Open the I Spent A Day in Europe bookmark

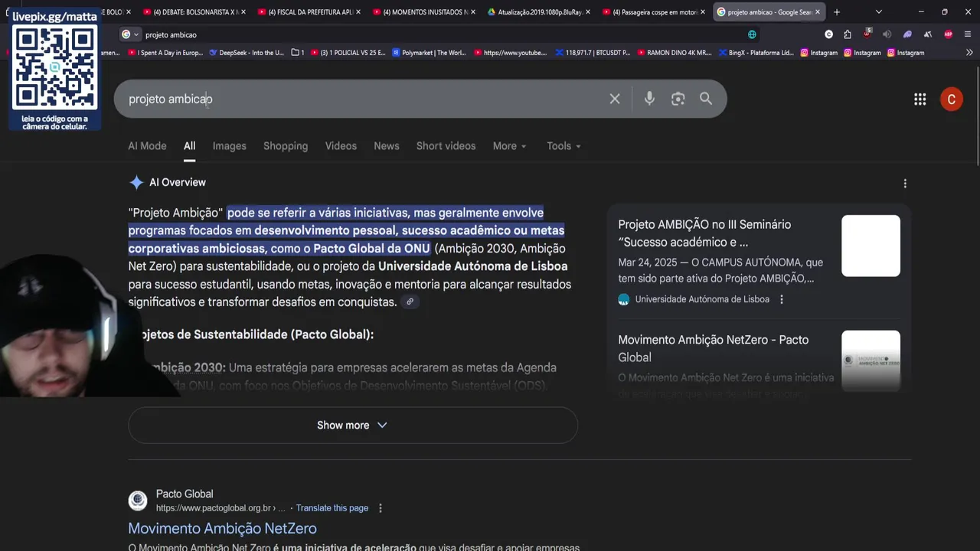click(x=165, y=53)
